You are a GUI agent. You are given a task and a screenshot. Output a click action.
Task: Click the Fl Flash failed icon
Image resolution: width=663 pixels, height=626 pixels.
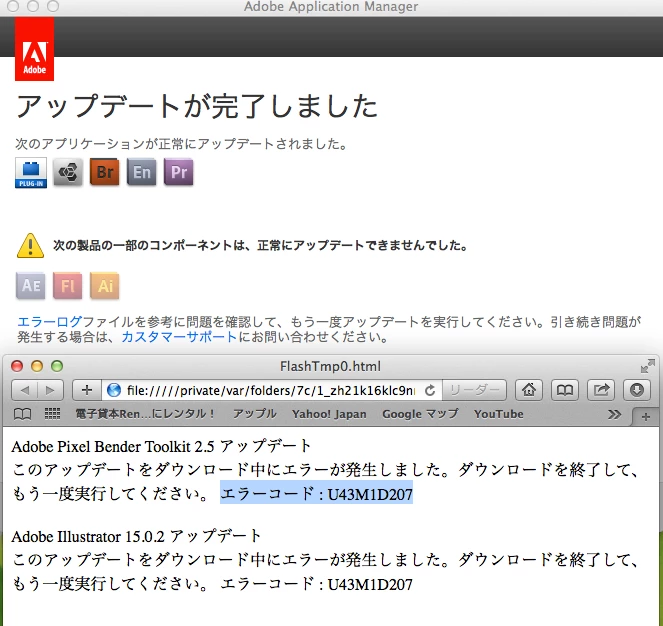click(68, 286)
